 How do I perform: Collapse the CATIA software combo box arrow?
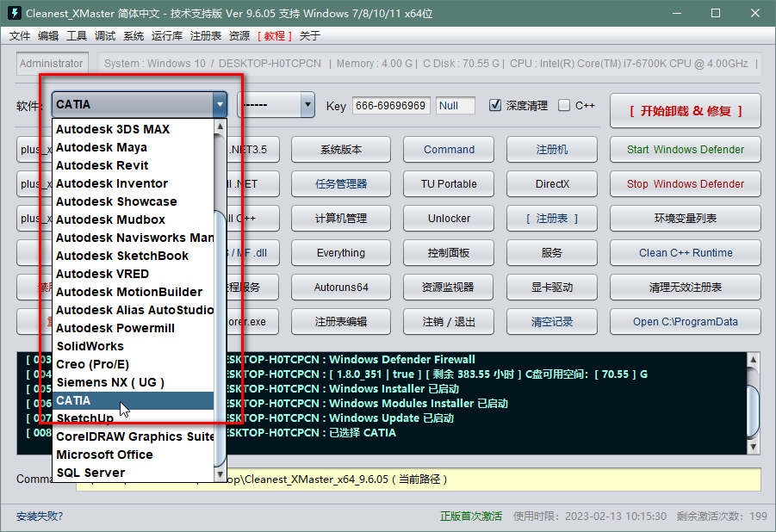click(220, 104)
